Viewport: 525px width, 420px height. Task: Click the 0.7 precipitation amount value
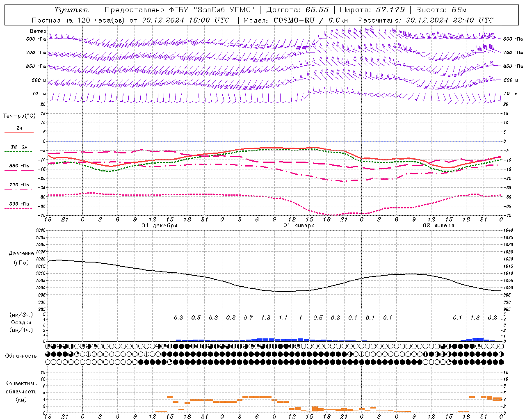(x=248, y=317)
